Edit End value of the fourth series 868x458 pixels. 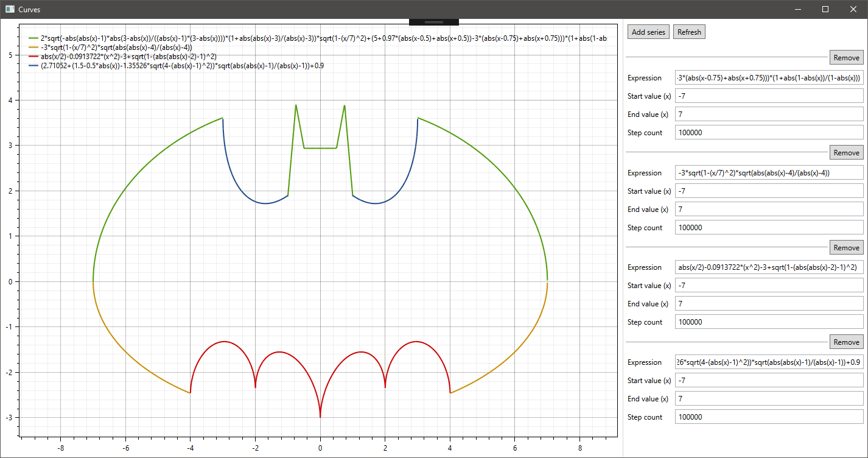tap(769, 399)
